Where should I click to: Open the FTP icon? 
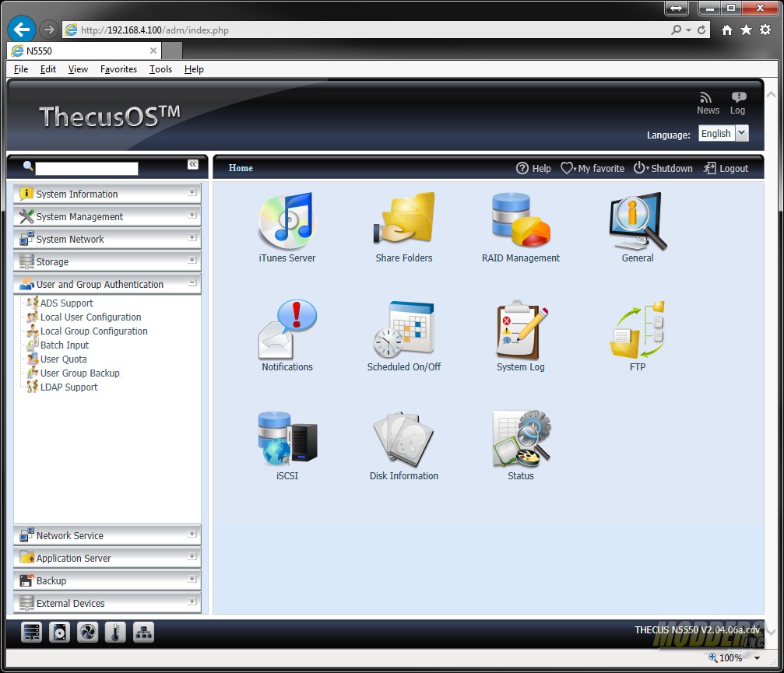tap(638, 329)
